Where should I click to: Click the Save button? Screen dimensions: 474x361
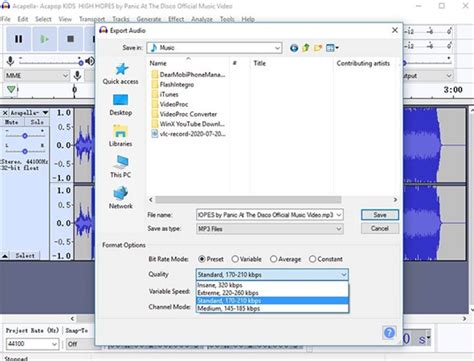point(380,215)
